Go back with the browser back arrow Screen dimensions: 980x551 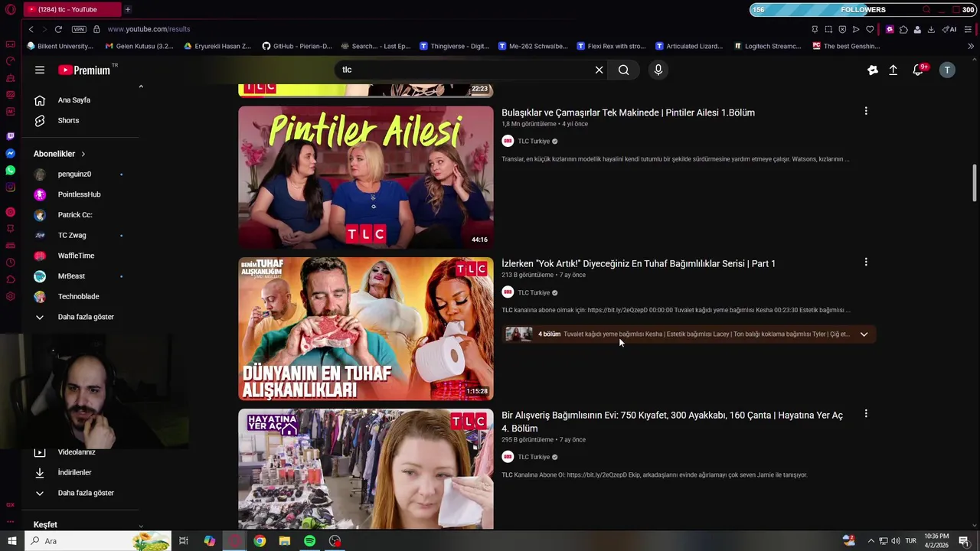pyautogui.click(x=31, y=29)
